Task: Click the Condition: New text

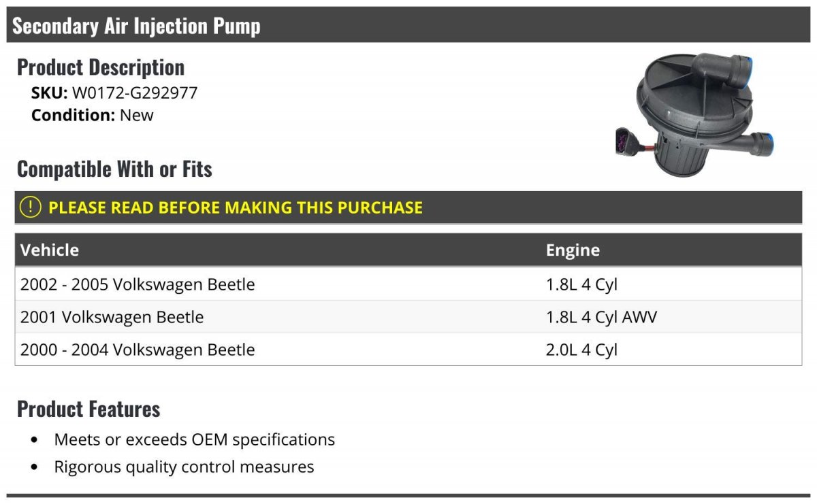Action: pos(93,115)
